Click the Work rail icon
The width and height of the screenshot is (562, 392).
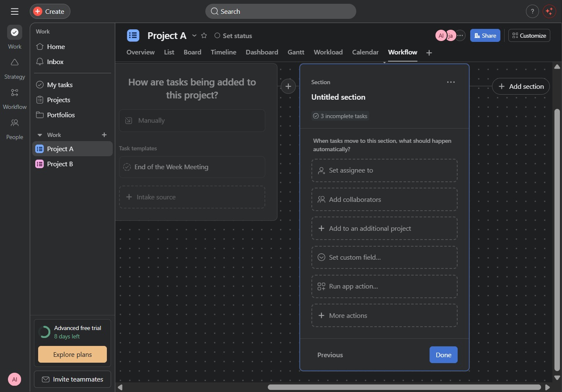15,32
